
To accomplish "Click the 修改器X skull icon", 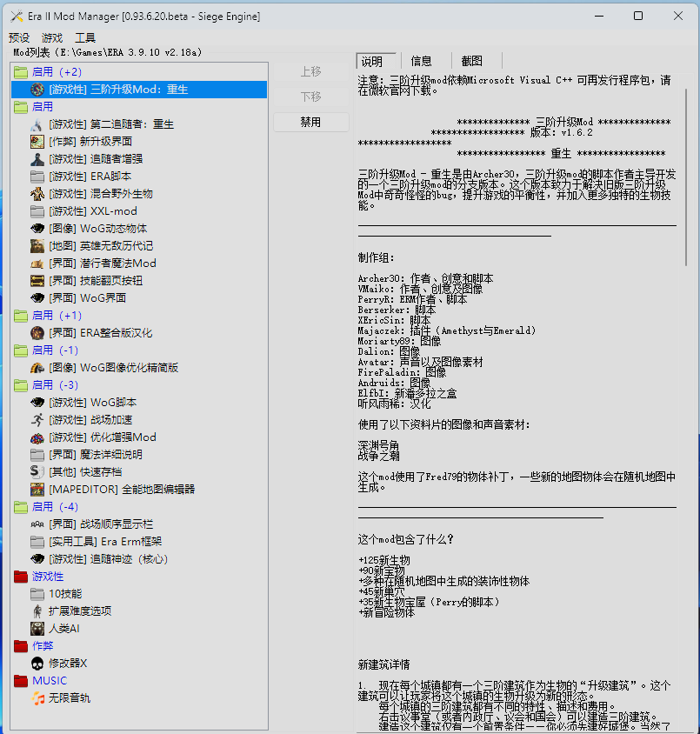I will click(37, 664).
